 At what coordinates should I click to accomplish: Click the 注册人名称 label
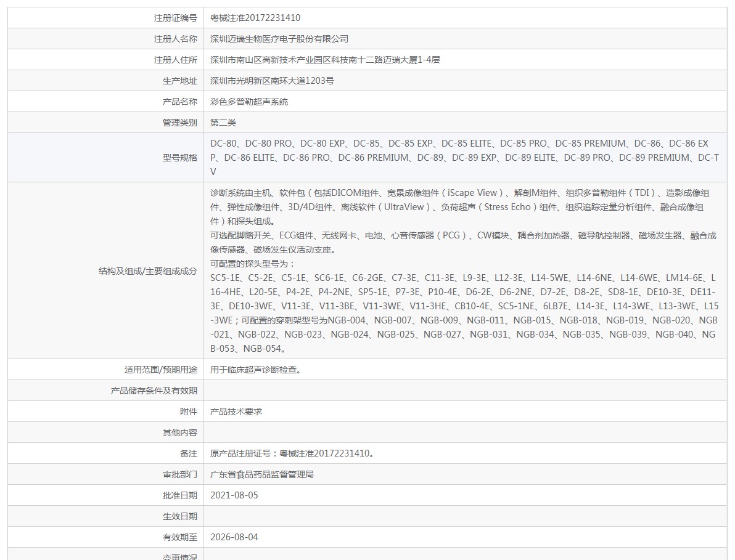(x=175, y=39)
